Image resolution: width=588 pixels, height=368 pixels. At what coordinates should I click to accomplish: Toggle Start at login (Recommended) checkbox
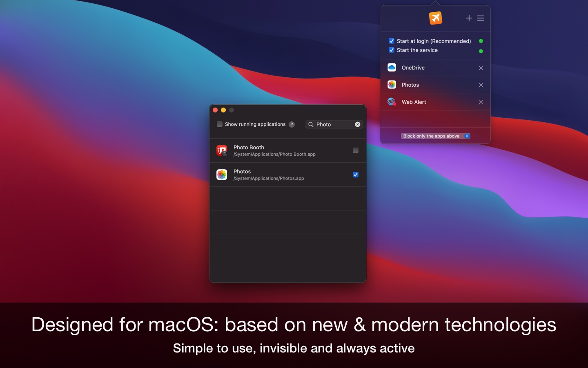(x=392, y=41)
